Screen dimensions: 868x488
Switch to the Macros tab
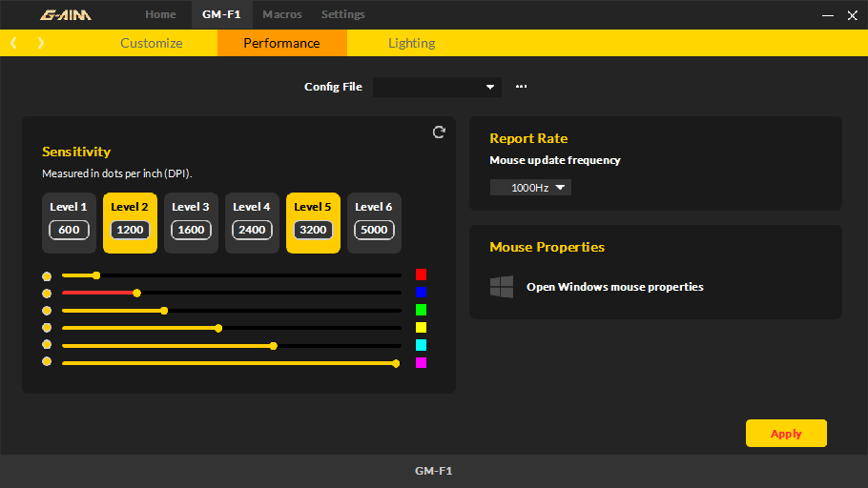tap(281, 14)
